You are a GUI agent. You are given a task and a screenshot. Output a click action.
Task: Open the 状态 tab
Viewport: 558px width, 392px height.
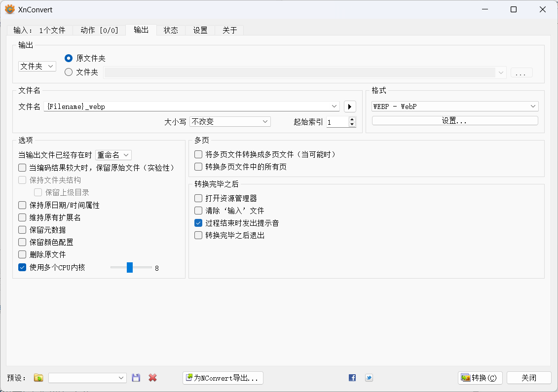pos(171,30)
